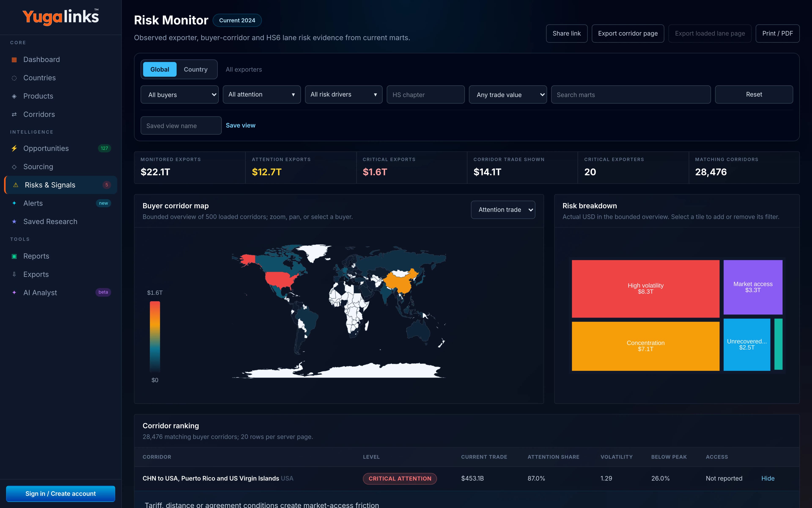Open the Attention trade map metric dropdown
812x508 pixels.
click(x=503, y=210)
